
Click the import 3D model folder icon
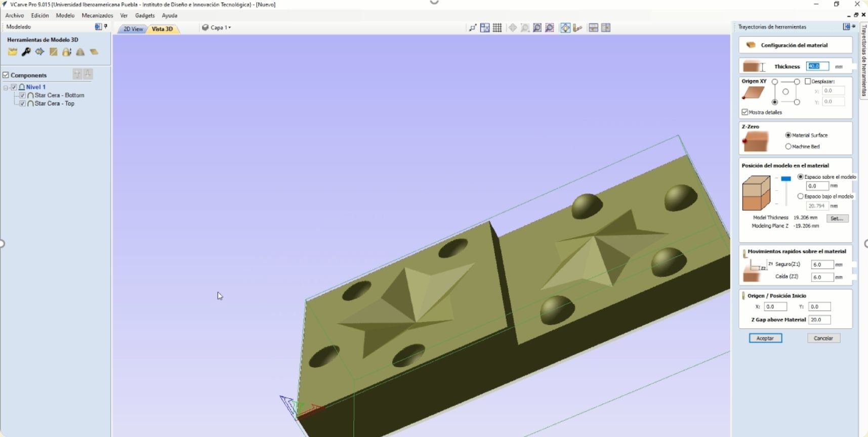13,52
